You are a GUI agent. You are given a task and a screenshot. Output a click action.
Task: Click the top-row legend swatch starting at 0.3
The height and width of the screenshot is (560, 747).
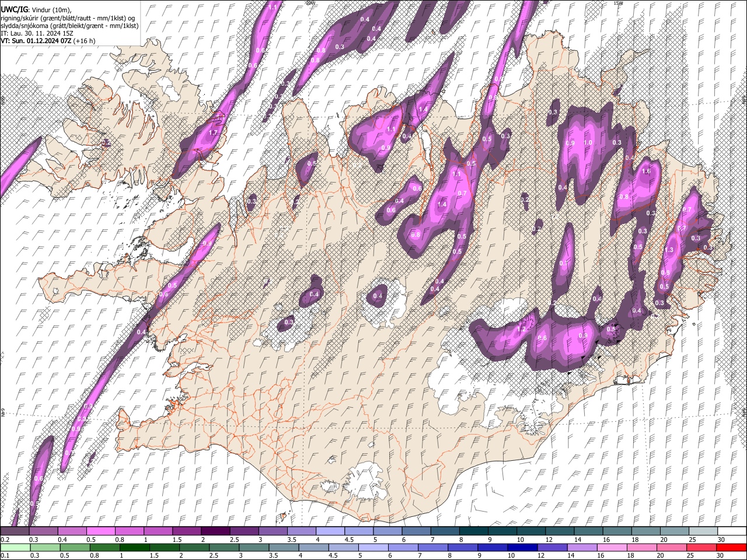(44, 531)
